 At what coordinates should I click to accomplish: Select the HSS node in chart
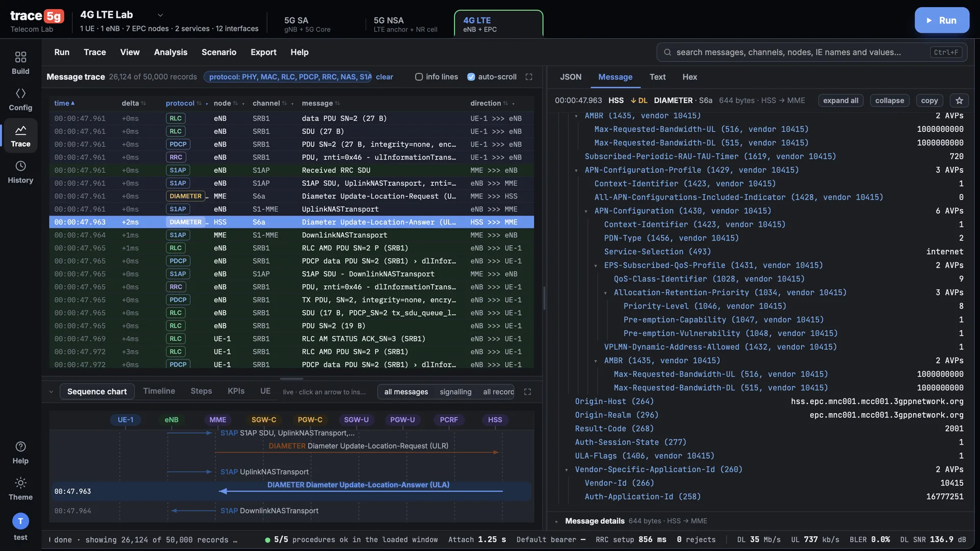(495, 420)
